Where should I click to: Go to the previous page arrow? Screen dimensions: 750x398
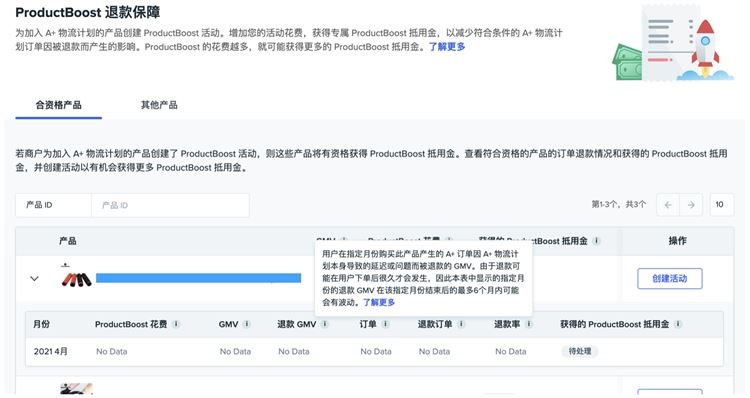click(x=668, y=205)
